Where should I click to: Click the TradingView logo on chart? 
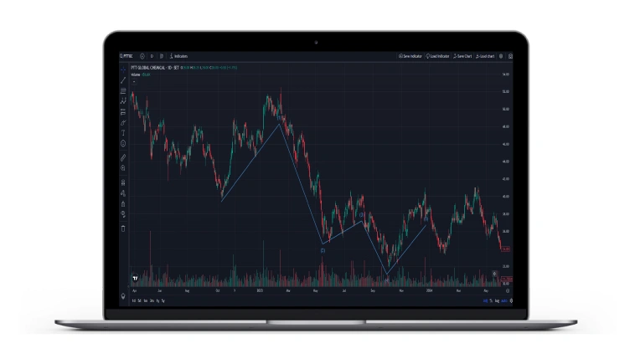tap(135, 278)
